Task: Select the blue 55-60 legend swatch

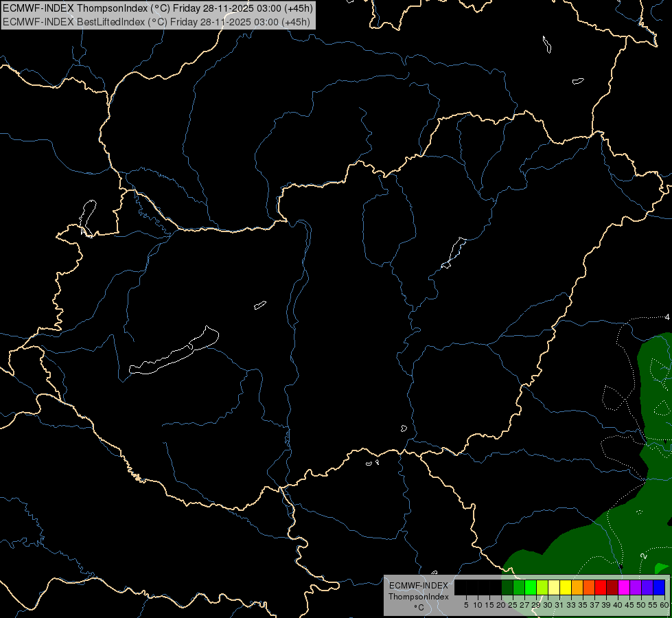Action: 659,587
